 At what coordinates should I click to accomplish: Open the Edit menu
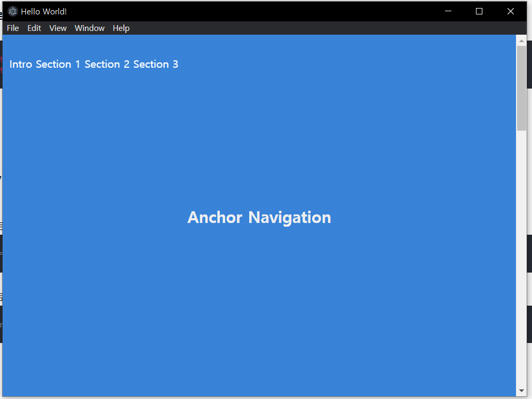pyautogui.click(x=34, y=28)
